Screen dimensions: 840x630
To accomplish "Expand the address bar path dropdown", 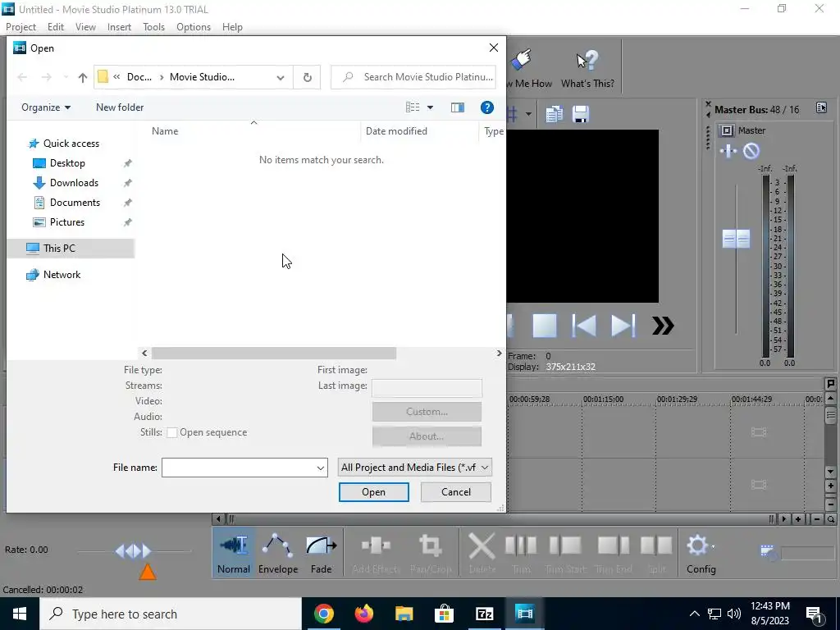I will click(x=281, y=77).
